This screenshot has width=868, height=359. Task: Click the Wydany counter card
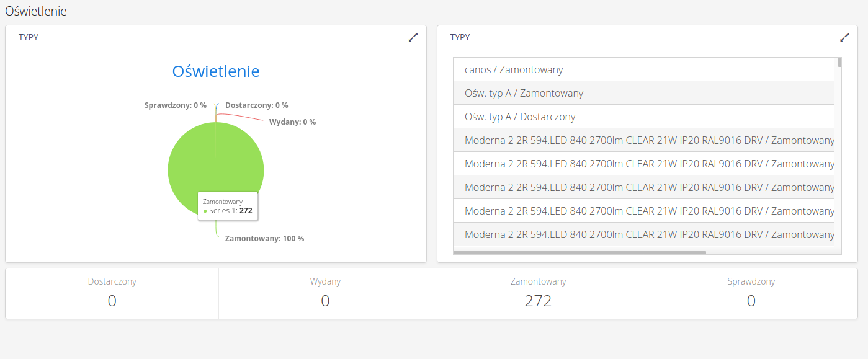point(325,293)
